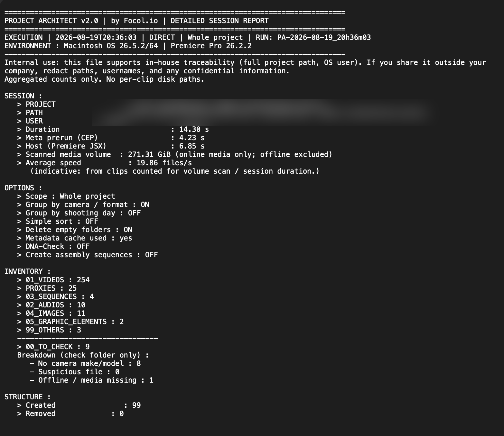Image resolution: width=504 pixels, height=436 pixels.
Task: Click the run ID PA-2026-08-19_20h36m03
Action: (324, 38)
